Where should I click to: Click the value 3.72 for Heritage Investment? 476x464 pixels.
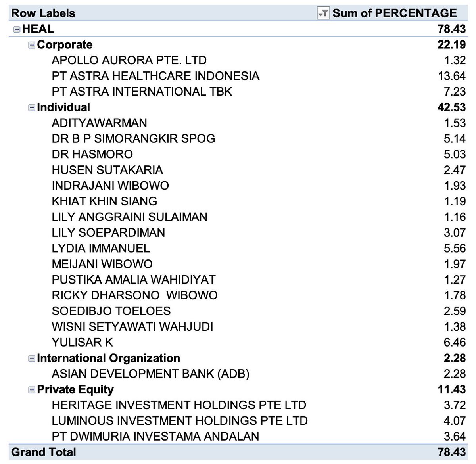click(x=455, y=405)
